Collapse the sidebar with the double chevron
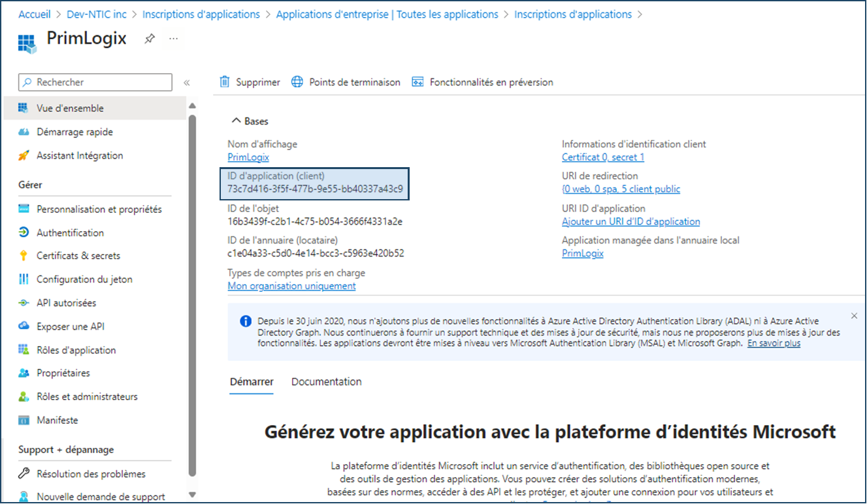The height and width of the screenshot is (504, 867). pos(186,82)
